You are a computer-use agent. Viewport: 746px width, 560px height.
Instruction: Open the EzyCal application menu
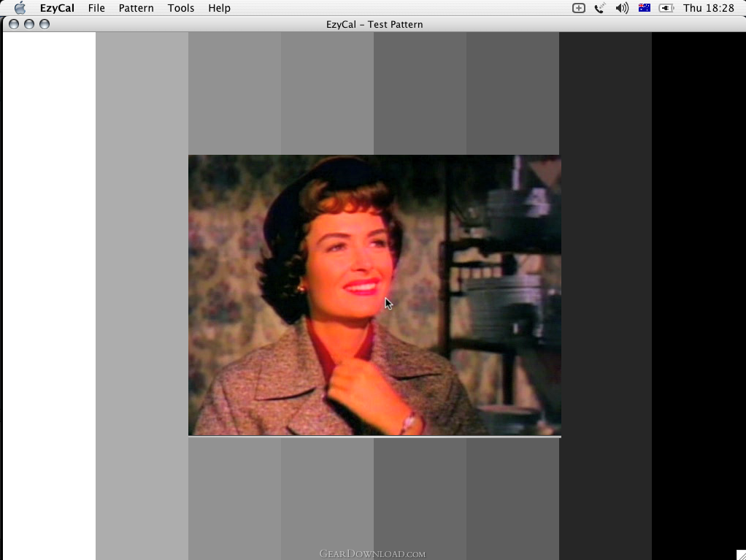tap(57, 8)
